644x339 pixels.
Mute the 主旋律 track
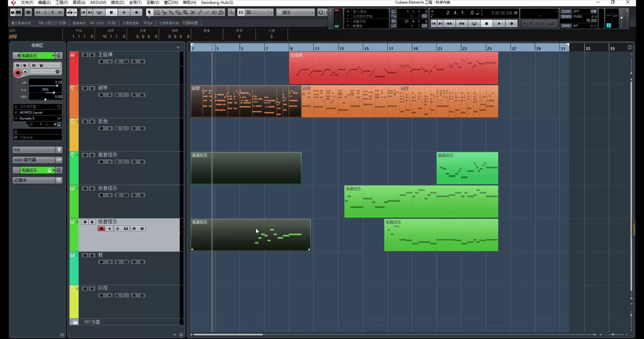(85, 55)
